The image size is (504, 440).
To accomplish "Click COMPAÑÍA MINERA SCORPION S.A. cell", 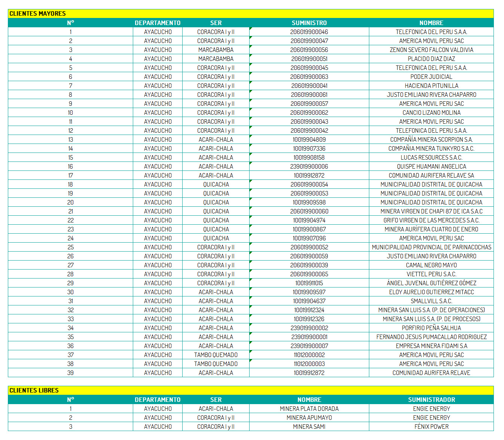I will tap(431, 139).
